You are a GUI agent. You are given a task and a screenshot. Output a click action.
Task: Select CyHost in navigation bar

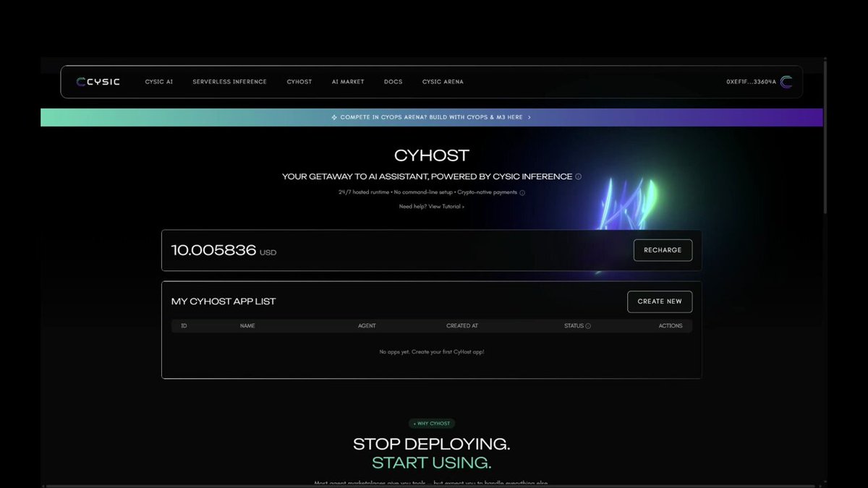click(299, 82)
